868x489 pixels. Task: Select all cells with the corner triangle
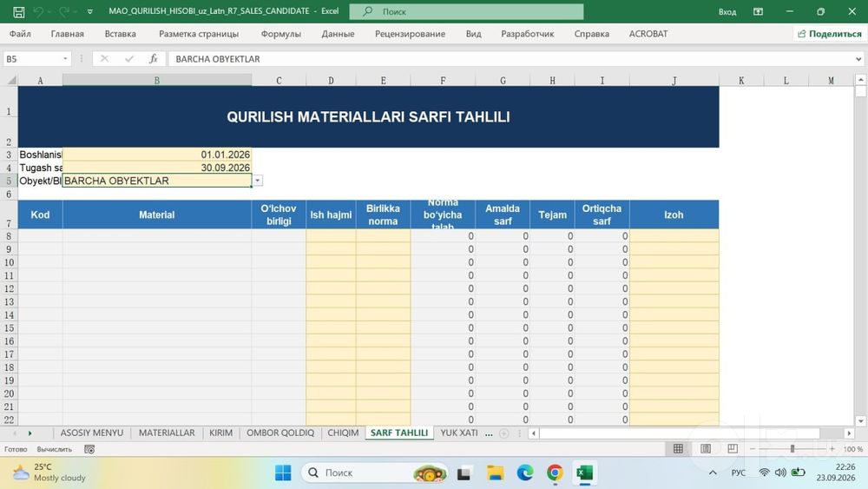[11, 80]
